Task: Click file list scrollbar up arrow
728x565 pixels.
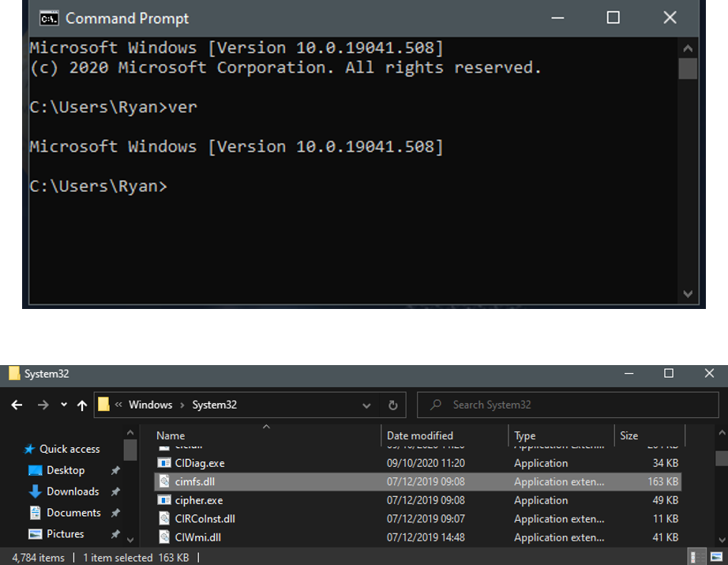Action: click(722, 432)
